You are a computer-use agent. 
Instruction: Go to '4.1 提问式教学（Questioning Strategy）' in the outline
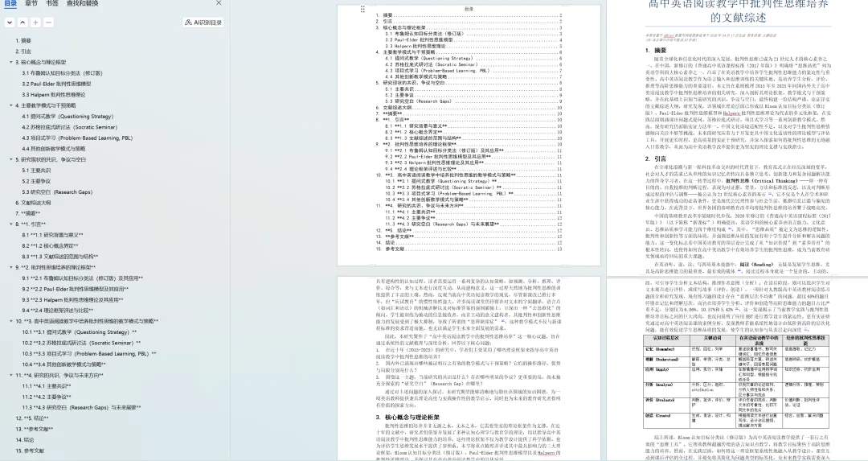click(x=68, y=117)
